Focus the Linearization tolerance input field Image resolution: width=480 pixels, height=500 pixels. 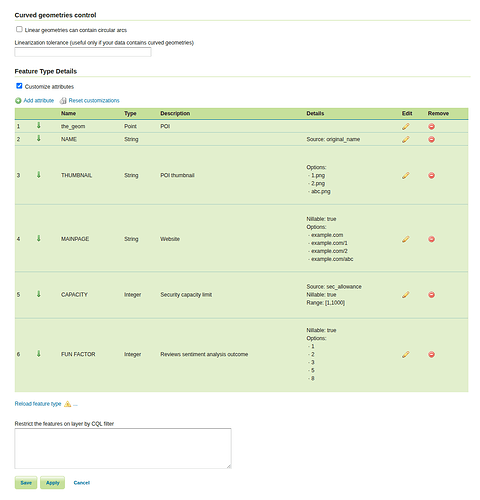click(83, 52)
